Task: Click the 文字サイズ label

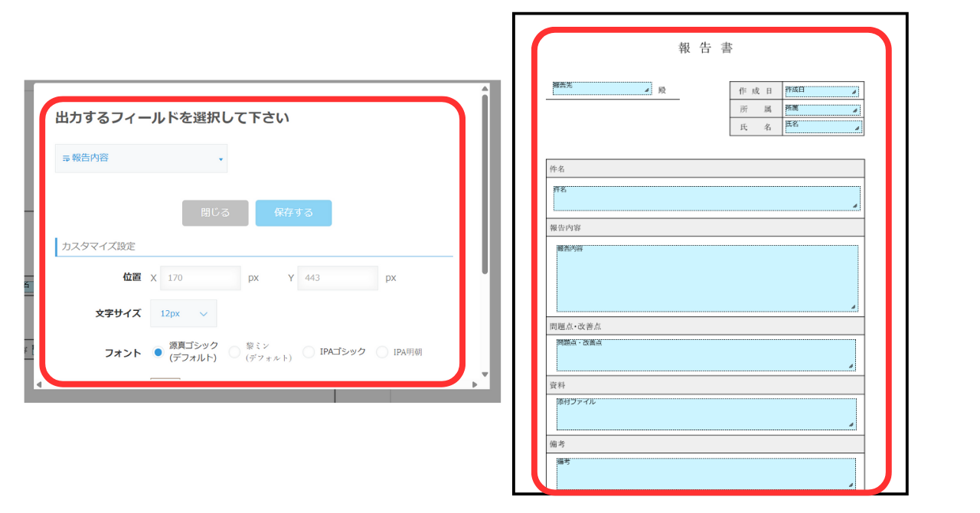Action: tap(118, 313)
